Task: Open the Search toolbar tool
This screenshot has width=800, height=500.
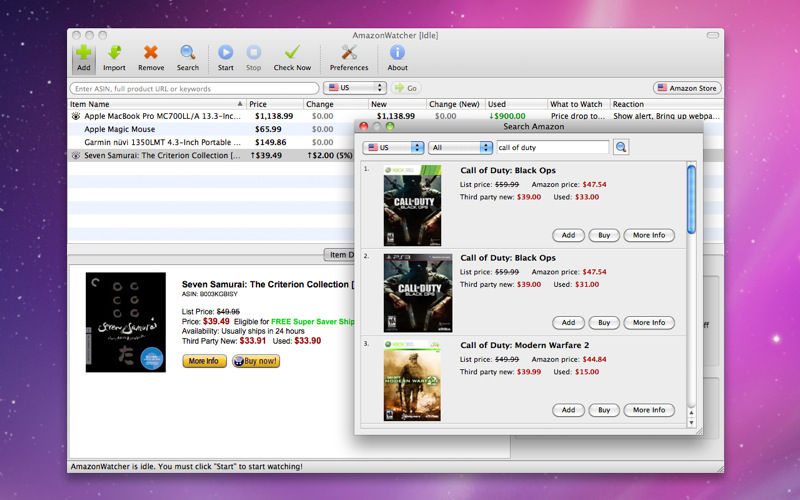Action: (187, 52)
